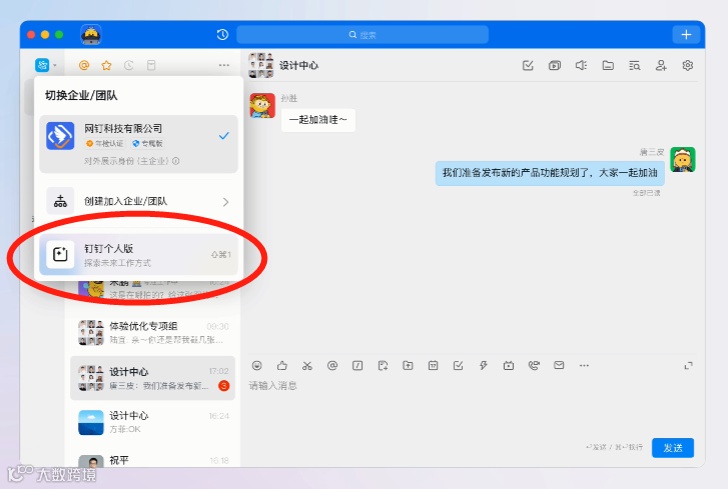Viewport: 728px width, 489px height.
Task: Click the mail envelope icon in input toolbar
Action: 559,365
